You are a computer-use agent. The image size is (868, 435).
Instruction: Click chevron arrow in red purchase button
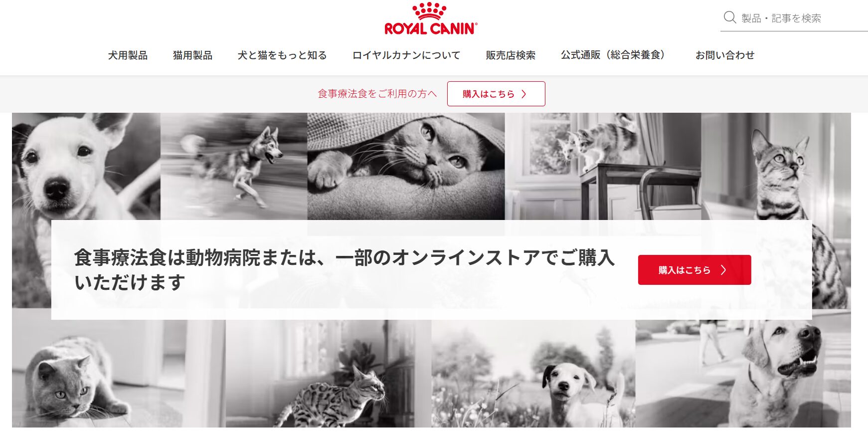[x=723, y=270]
